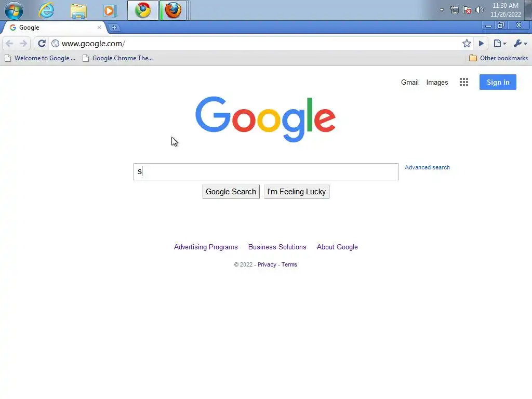
Task: Open the Advertising Programs link
Action: (x=206, y=247)
